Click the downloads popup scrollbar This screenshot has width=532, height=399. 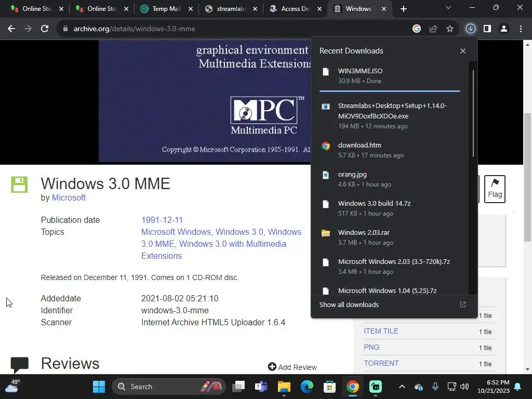(473, 113)
